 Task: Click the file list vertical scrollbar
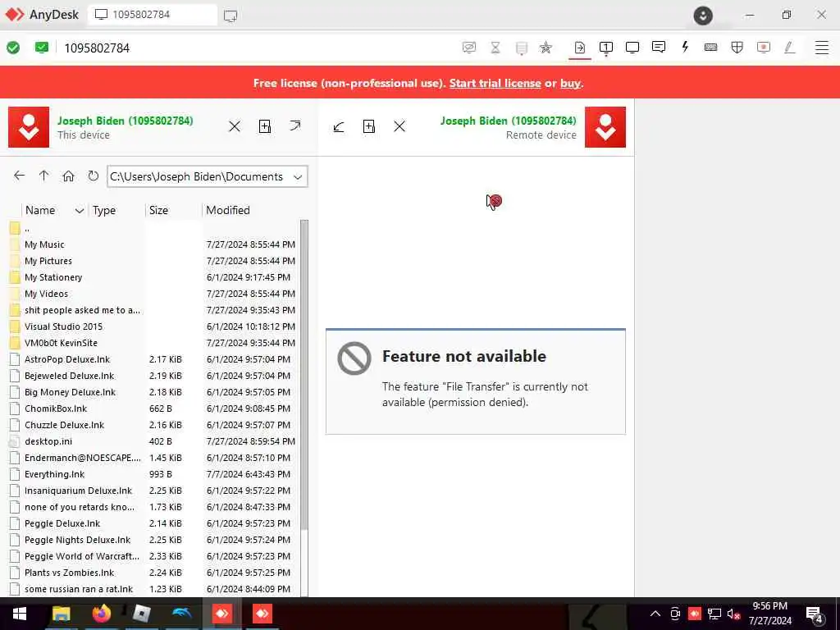pos(304,375)
